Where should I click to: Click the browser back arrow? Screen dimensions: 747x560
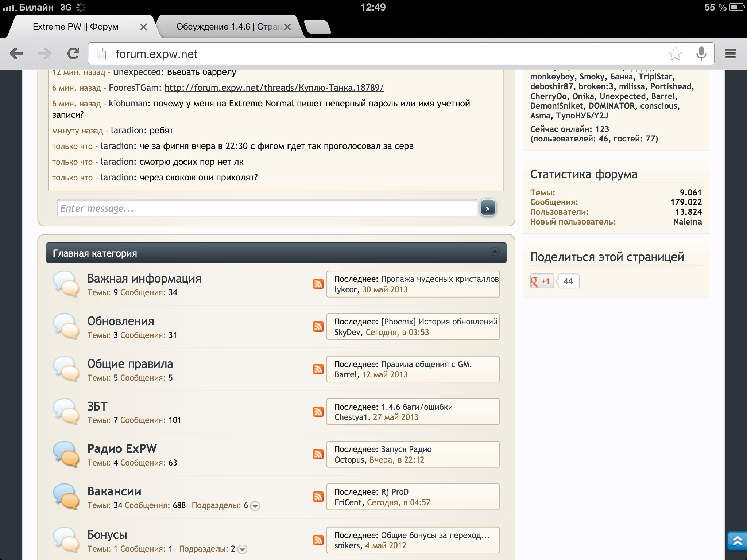[16, 54]
